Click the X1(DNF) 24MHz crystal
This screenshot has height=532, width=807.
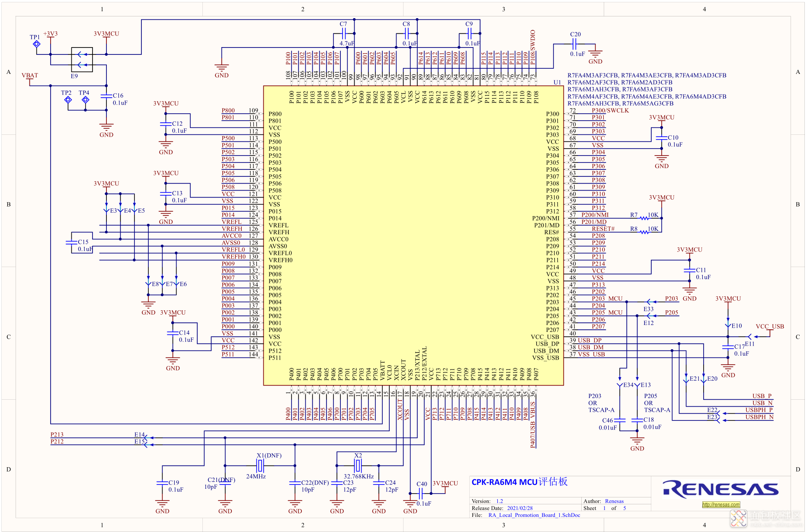pos(260,465)
